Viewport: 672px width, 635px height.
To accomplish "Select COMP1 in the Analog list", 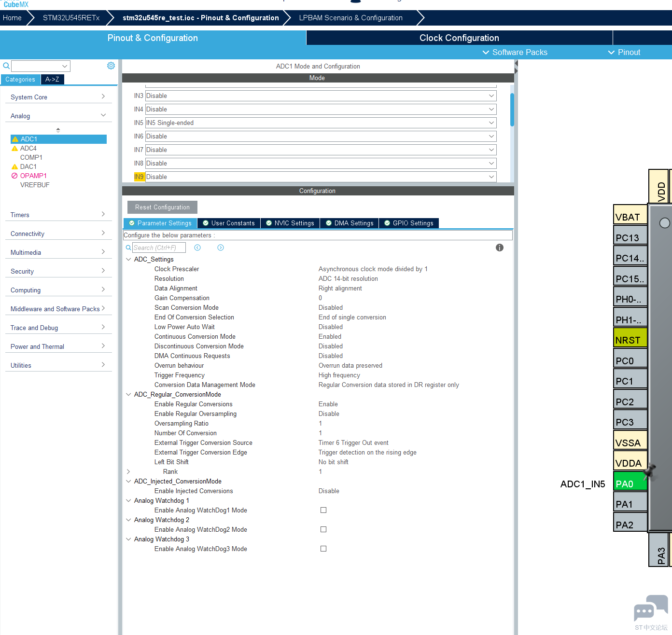I will coord(31,158).
